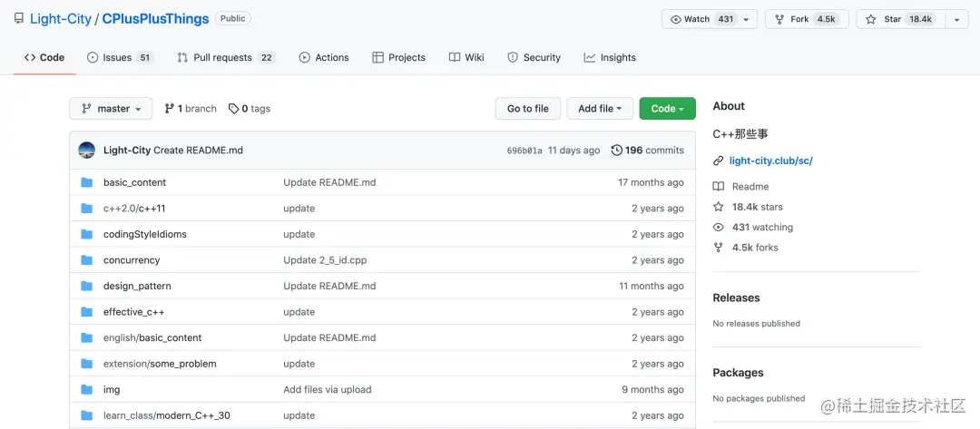Open the codingStyleIdioms folder

(145, 234)
